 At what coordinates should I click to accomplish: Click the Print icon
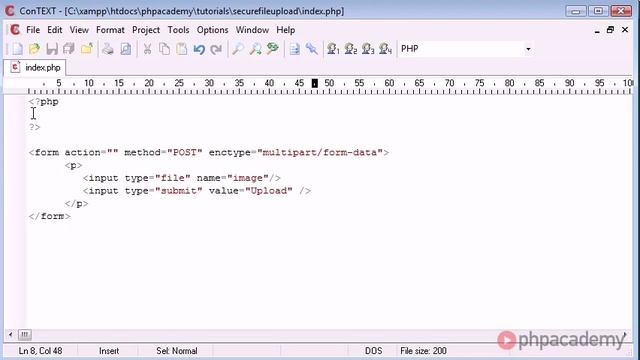click(108, 49)
